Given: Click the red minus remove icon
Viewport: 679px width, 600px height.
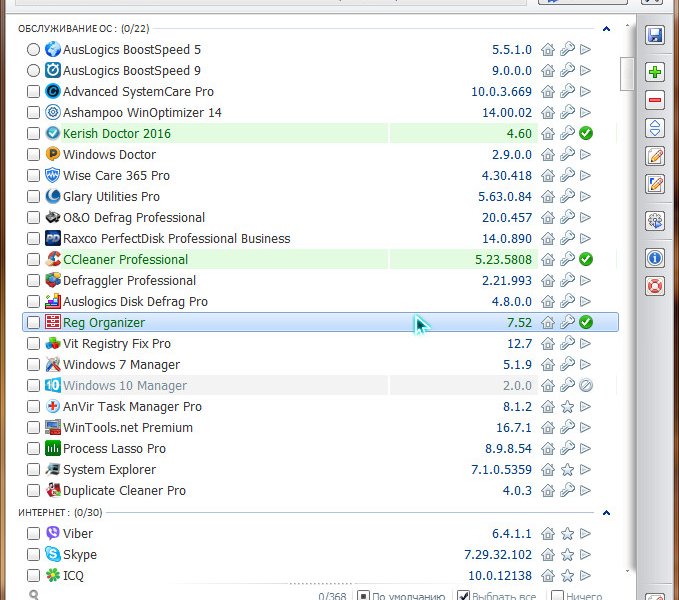Looking at the screenshot, I should point(655,100).
